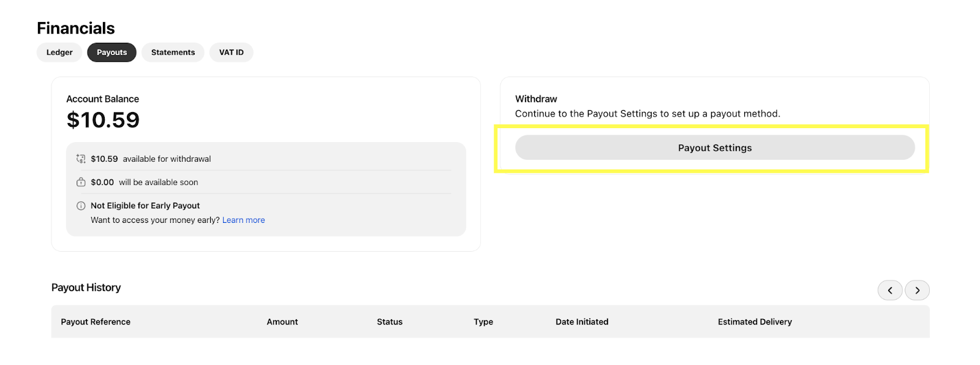This screenshot has width=980, height=365.
Task: Click the withdrawal available funds icon
Action: (x=81, y=159)
